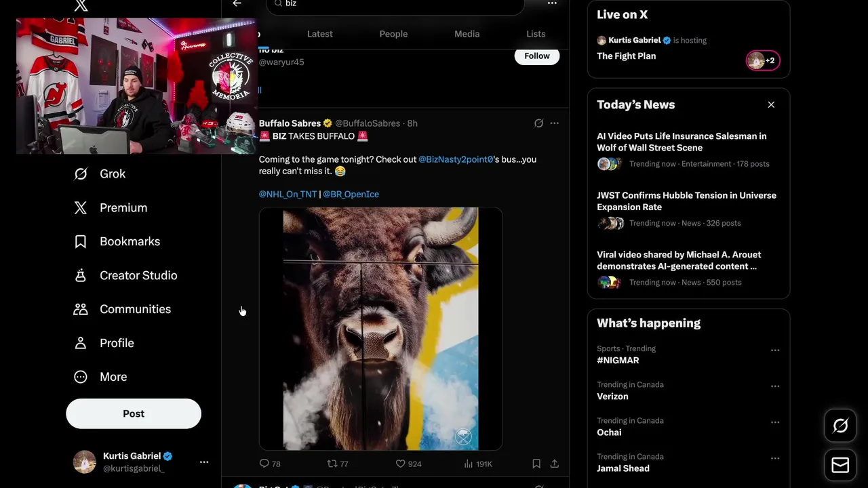
Task: Open the @BizNasty2point0 mention link
Action: (x=456, y=159)
